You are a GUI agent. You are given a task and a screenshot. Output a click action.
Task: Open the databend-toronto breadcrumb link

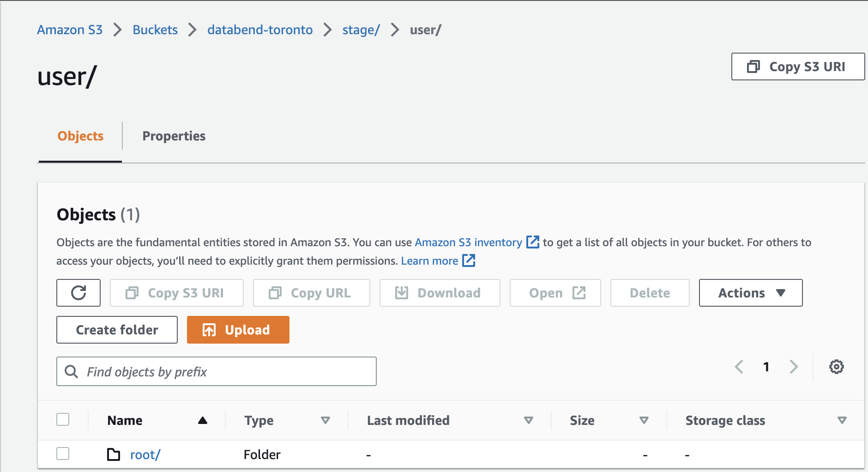coord(260,30)
